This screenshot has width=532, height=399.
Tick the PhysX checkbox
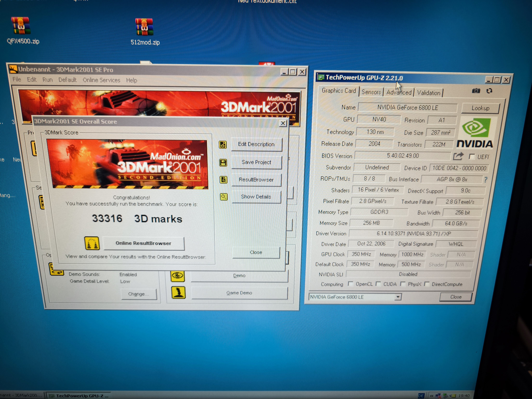click(403, 284)
